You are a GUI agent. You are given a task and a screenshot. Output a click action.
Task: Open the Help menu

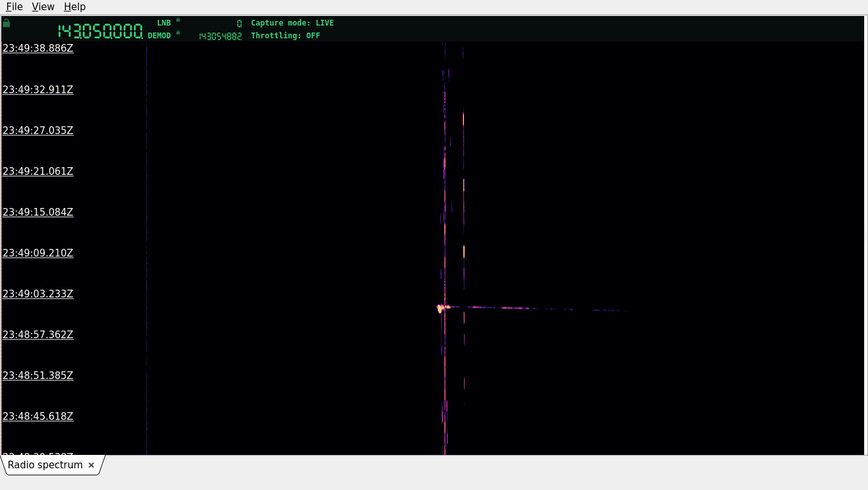pyautogui.click(x=75, y=7)
